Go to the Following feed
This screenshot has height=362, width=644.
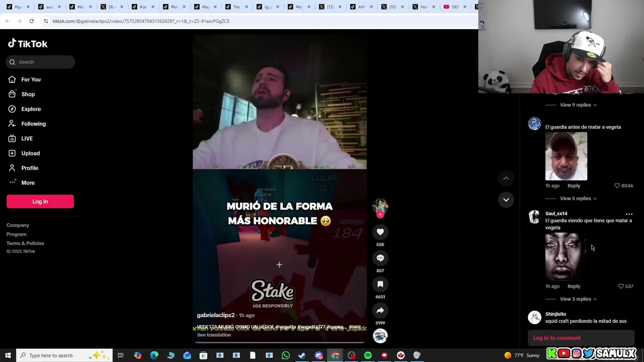tap(33, 124)
